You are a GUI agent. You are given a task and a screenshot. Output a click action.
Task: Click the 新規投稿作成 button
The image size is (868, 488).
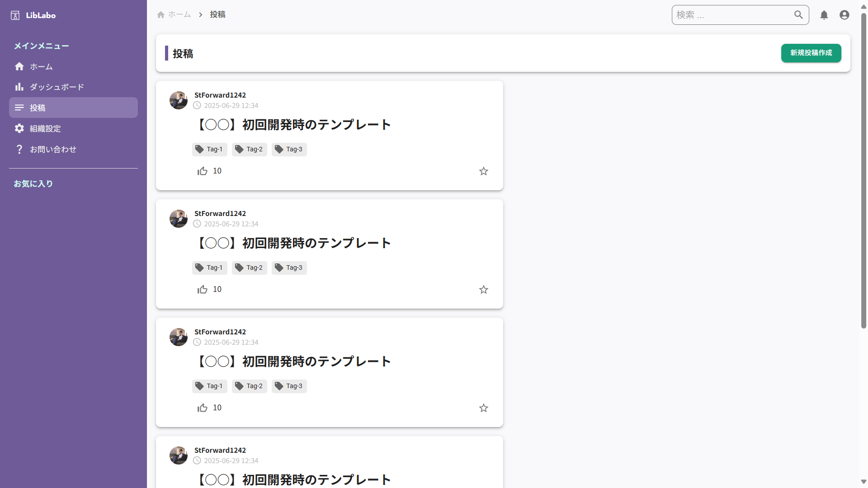click(811, 53)
